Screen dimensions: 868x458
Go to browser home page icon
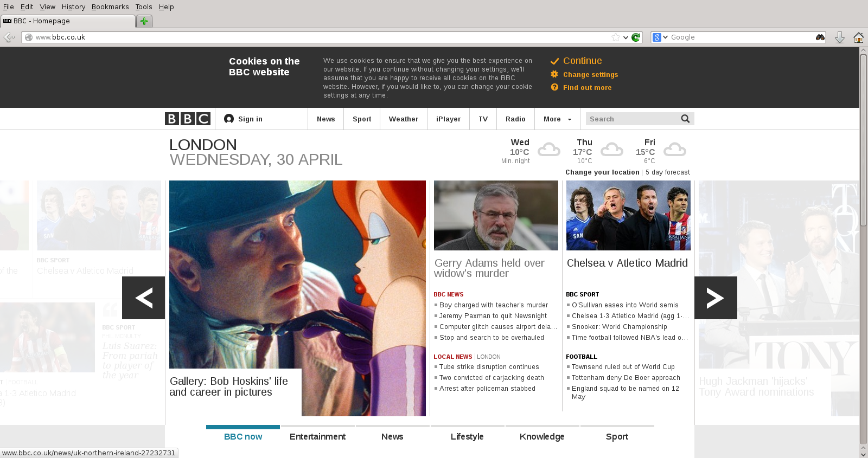859,37
